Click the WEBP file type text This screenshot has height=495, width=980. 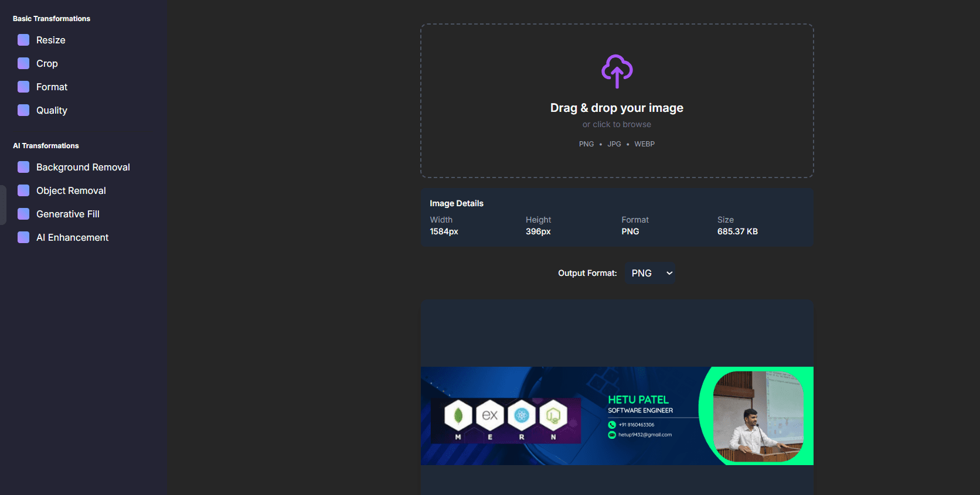tap(644, 144)
